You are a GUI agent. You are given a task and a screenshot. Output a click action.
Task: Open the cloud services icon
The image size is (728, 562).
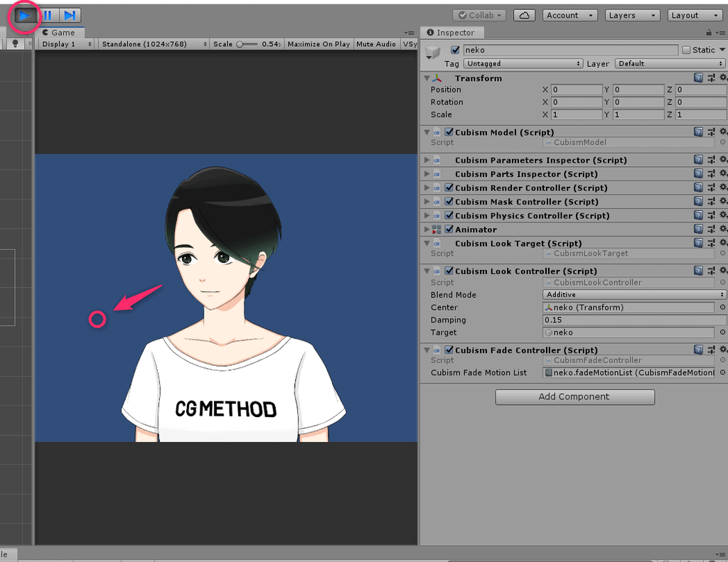coord(524,15)
